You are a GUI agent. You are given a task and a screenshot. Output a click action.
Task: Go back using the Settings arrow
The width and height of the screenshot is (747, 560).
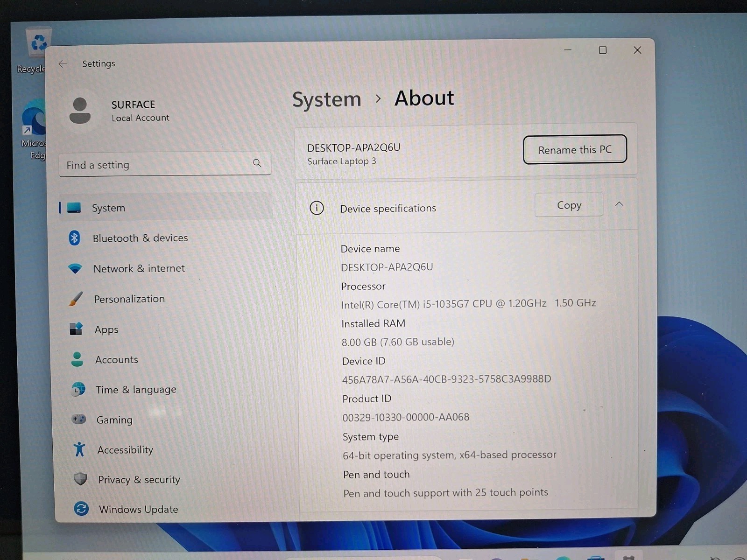point(63,63)
